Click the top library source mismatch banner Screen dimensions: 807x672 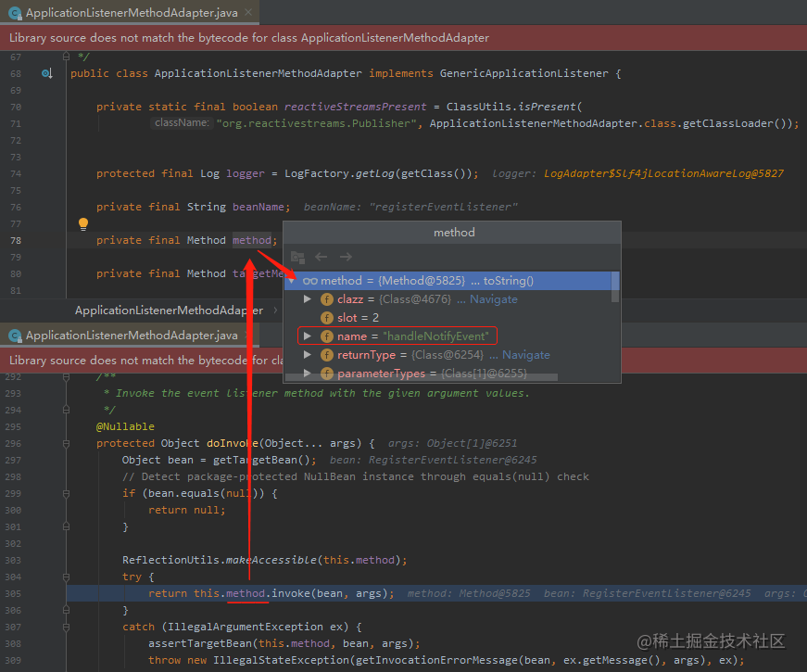pos(404,38)
